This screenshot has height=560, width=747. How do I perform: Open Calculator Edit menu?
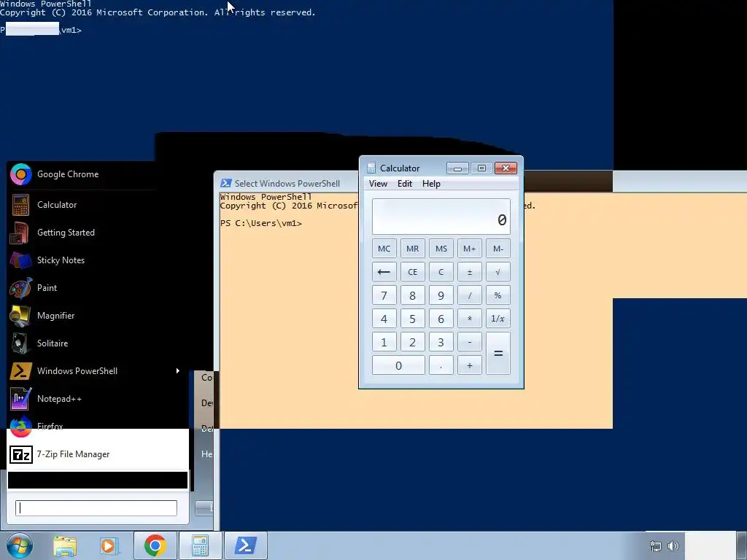pyautogui.click(x=404, y=184)
